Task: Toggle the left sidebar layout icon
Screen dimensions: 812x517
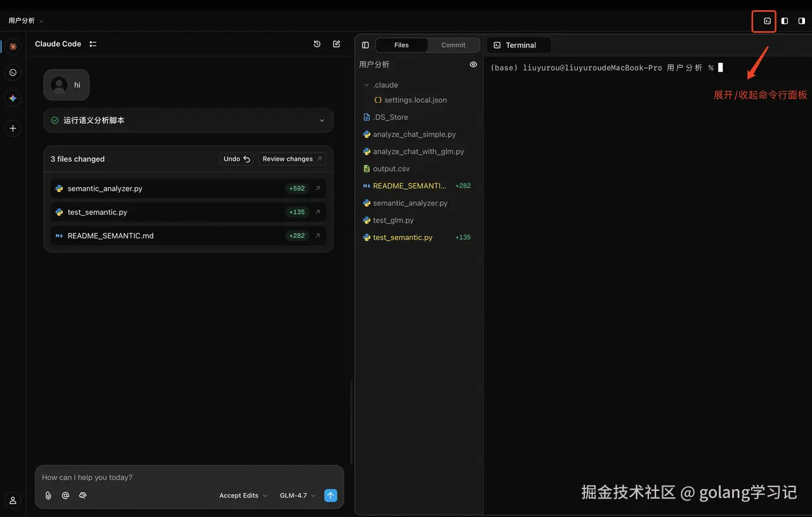Action: 785,21
